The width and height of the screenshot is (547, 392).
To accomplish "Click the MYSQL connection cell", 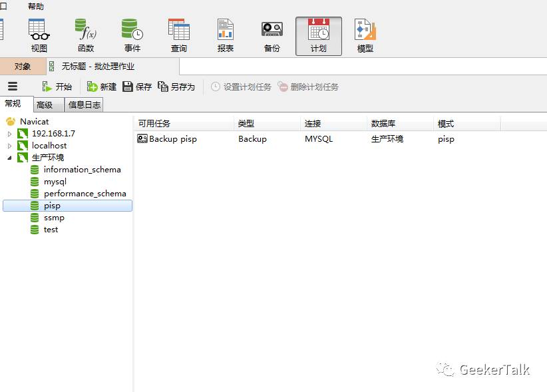I will (319, 139).
